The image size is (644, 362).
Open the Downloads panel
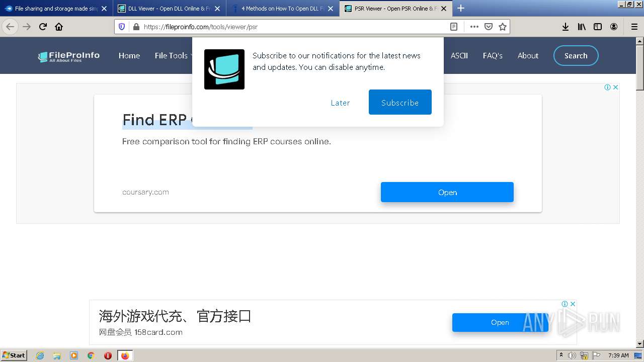(x=566, y=27)
